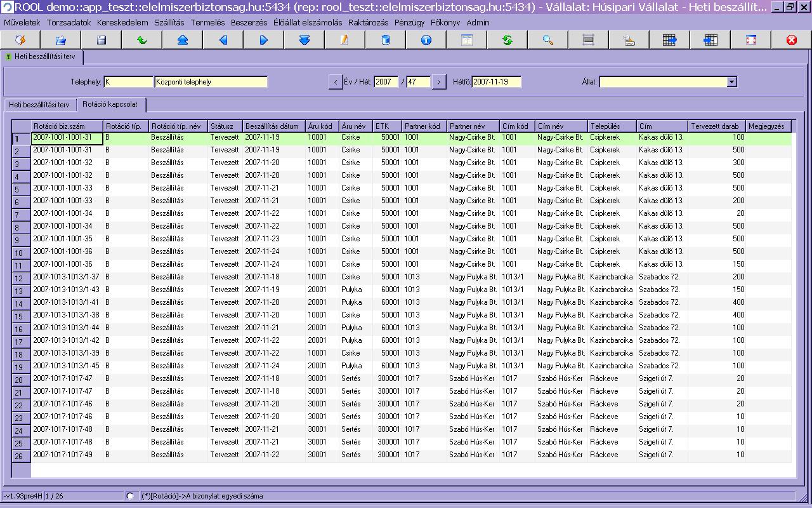Select row header number 20
Screen dimensions: 812x508
point(22,380)
